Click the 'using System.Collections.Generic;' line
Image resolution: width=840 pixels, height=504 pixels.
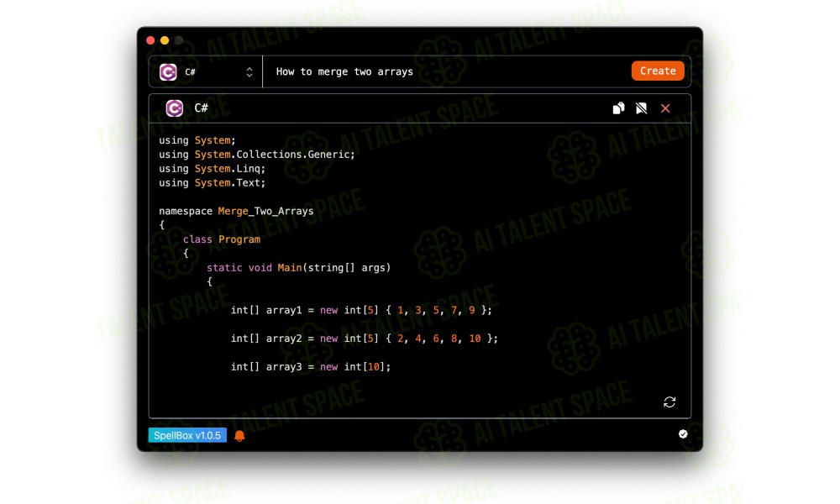point(256,155)
